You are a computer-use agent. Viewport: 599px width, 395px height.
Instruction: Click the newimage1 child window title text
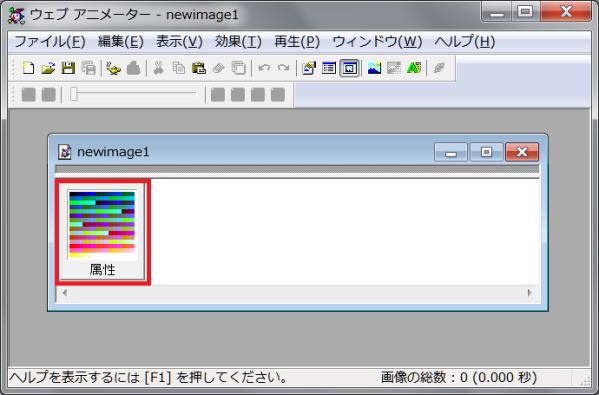coord(113,152)
